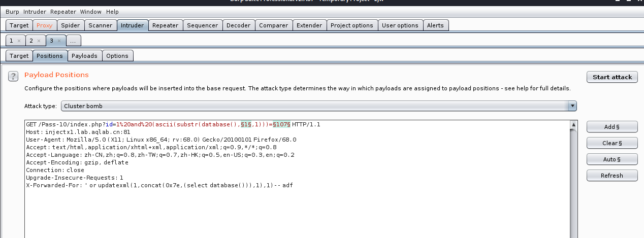Click the second payload marker §107§
This screenshot has height=238, width=644.
[x=282, y=124]
